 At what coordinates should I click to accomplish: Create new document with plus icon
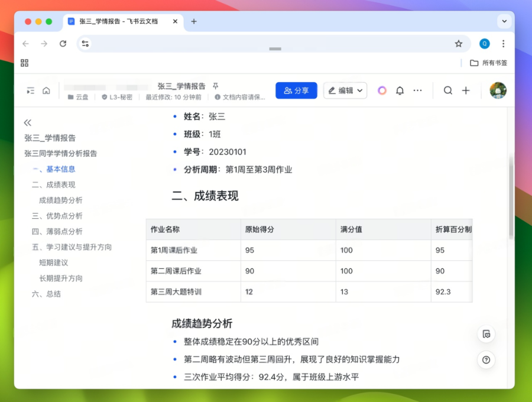466,90
